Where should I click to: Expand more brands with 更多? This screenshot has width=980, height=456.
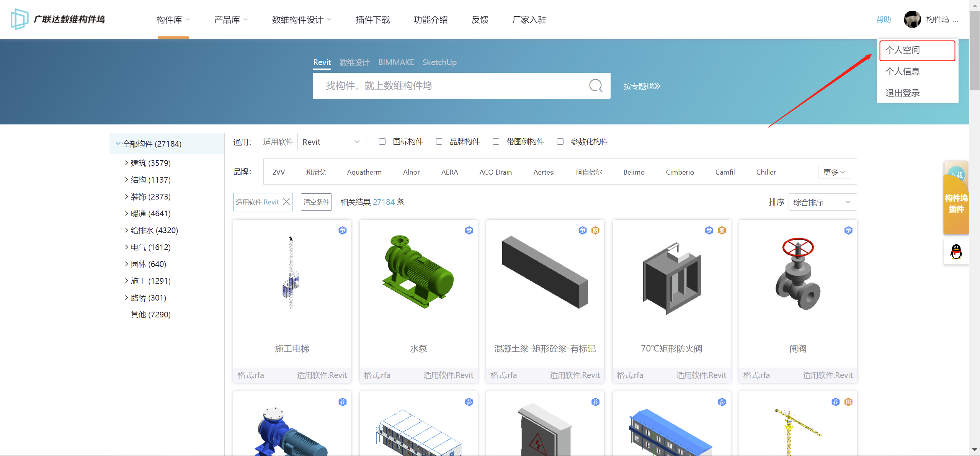[835, 172]
